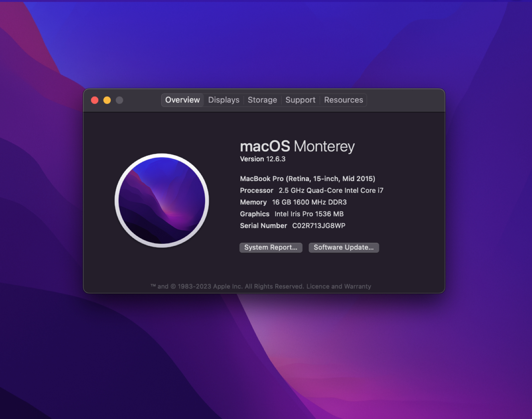Click the macOS Monterey logo image

tap(162, 200)
